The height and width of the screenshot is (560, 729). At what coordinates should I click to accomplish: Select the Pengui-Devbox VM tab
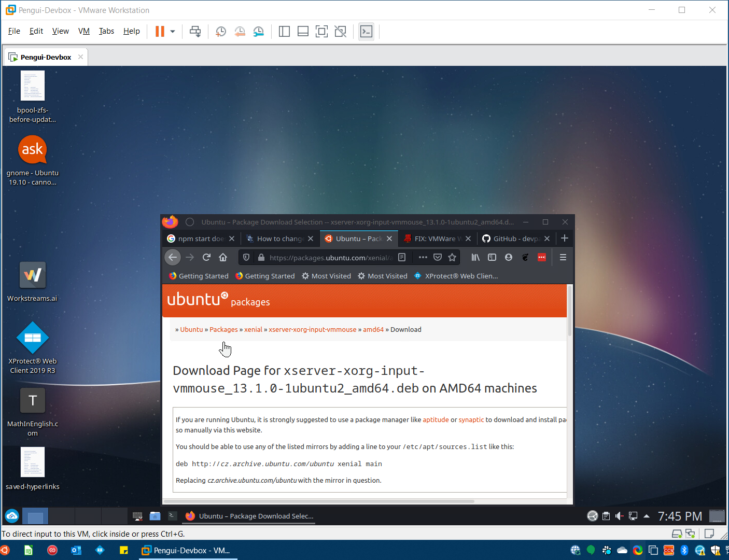[46, 57]
